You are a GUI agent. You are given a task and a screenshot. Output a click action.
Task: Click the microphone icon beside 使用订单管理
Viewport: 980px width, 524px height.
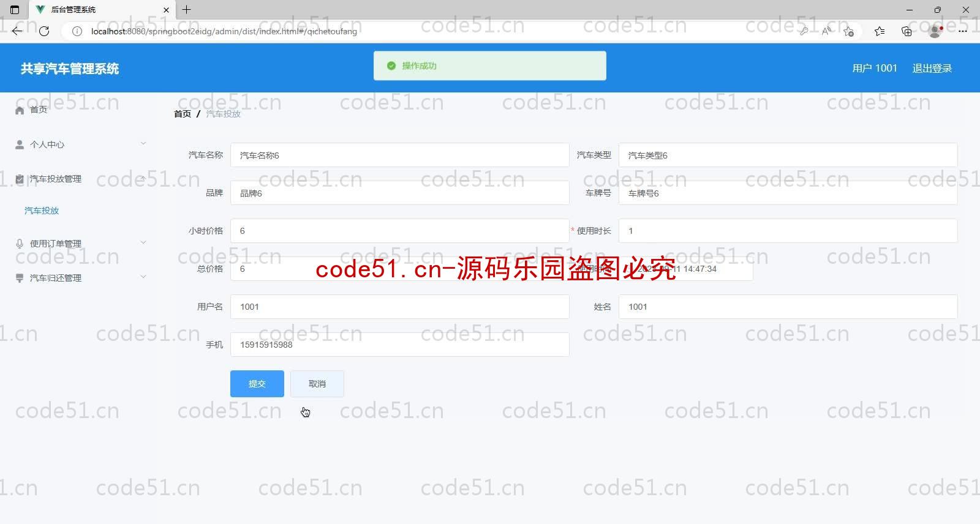pyautogui.click(x=20, y=244)
